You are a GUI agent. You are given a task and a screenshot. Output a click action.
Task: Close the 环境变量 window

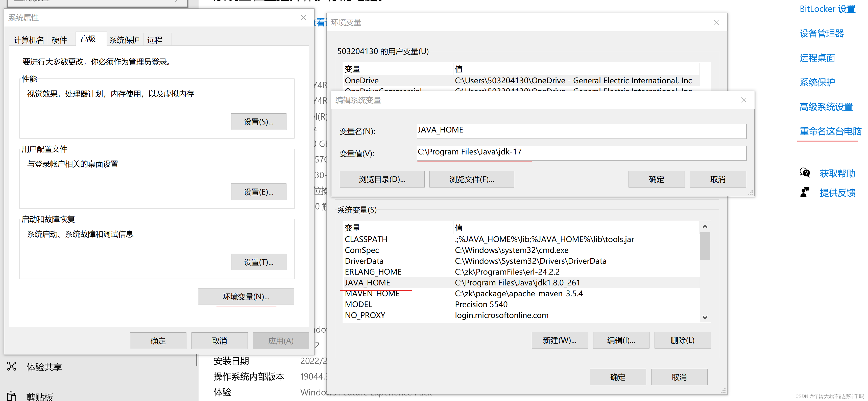click(716, 22)
